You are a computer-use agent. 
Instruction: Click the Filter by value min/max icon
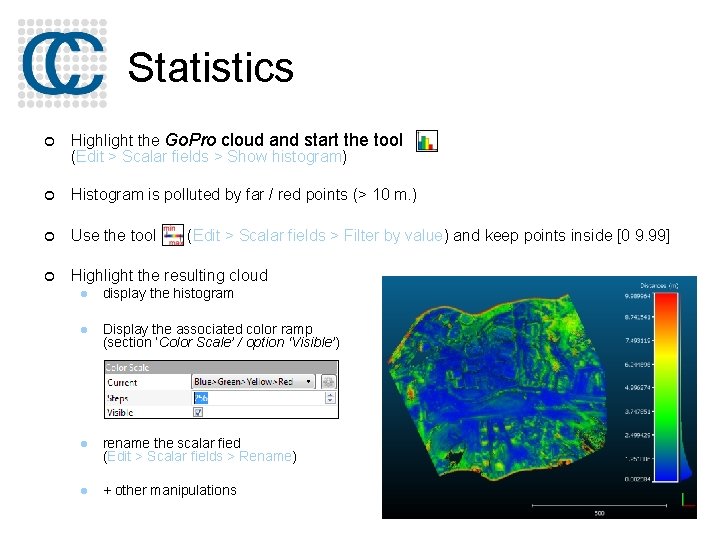click(172, 236)
